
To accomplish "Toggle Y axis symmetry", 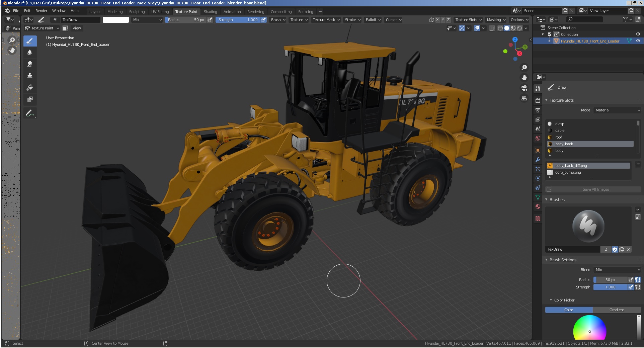I will [443, 20].
